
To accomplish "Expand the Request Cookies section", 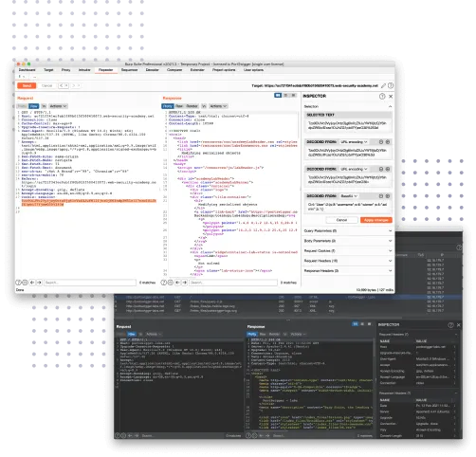I will point(348,251).
